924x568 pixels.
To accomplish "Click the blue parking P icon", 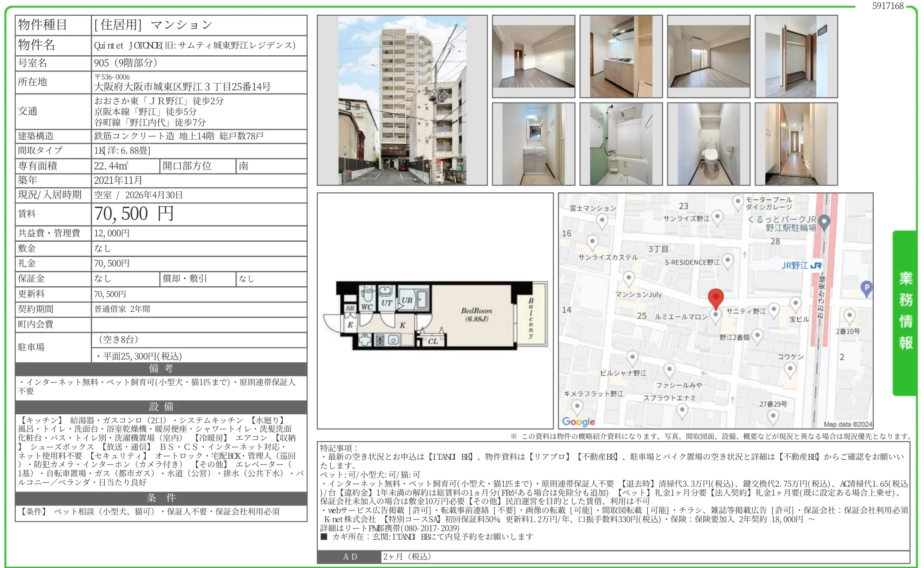I will [866, 288].
